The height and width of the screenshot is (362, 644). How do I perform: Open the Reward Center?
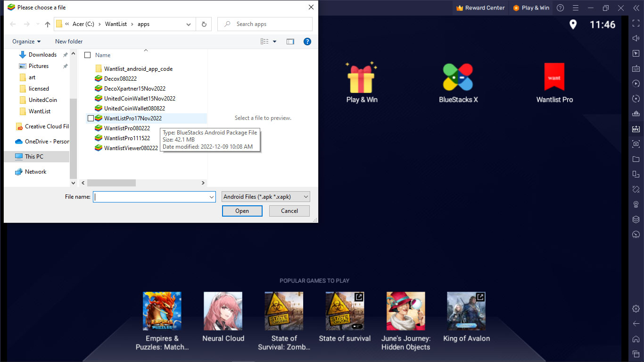coord(480,8)
